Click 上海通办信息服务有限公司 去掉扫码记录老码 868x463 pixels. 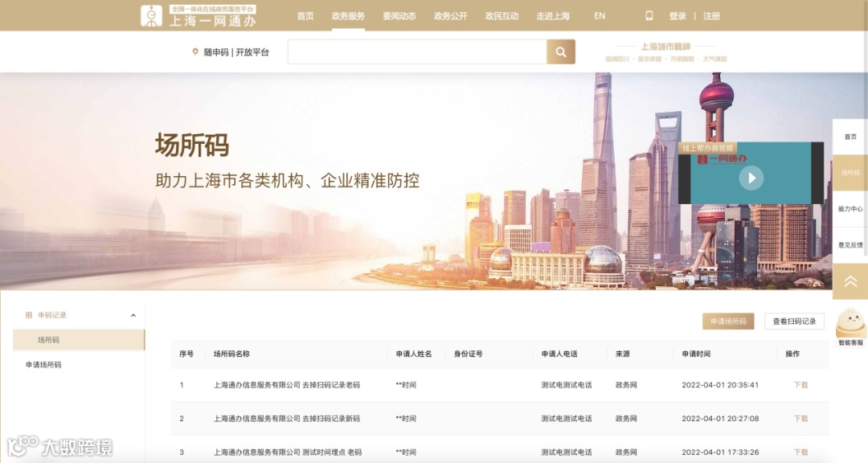tap(287, 385)
